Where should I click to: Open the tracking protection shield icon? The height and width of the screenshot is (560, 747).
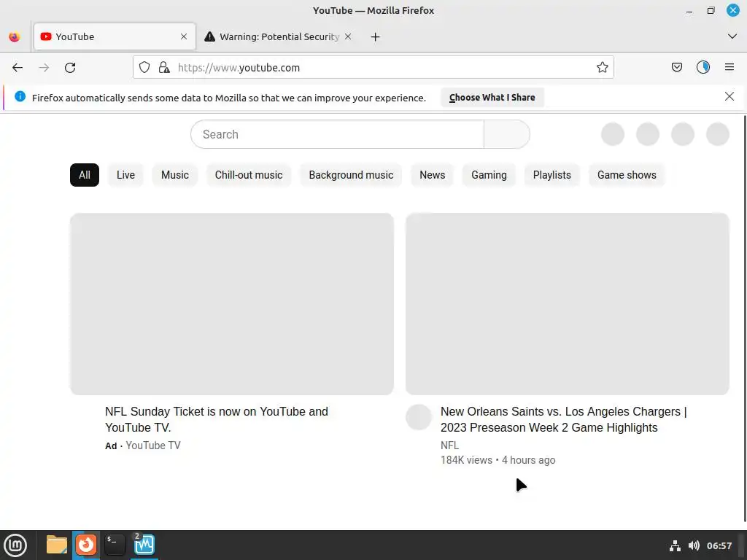tap(144, 68)
